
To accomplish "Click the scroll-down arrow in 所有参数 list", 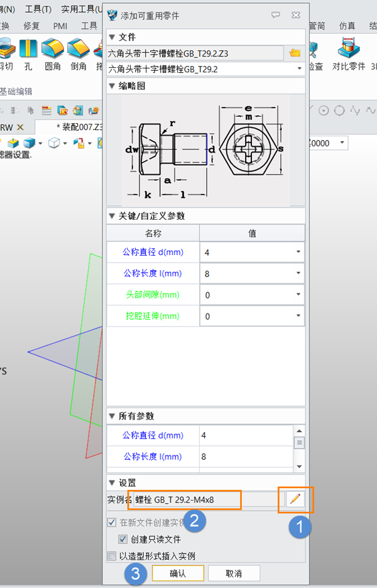I will [299, 467].
